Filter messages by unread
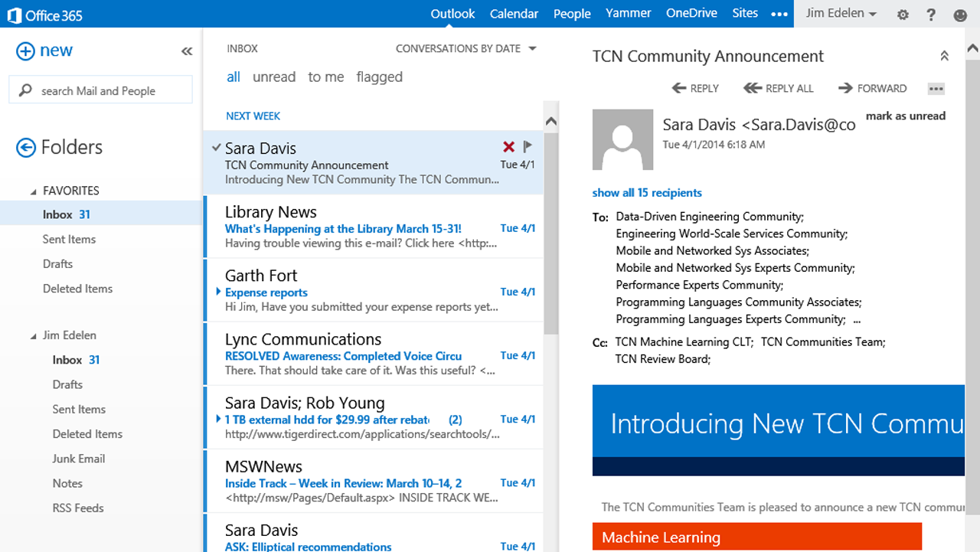Screen dimensions: 980x552 pyautogui.click(x=273, y=77)
